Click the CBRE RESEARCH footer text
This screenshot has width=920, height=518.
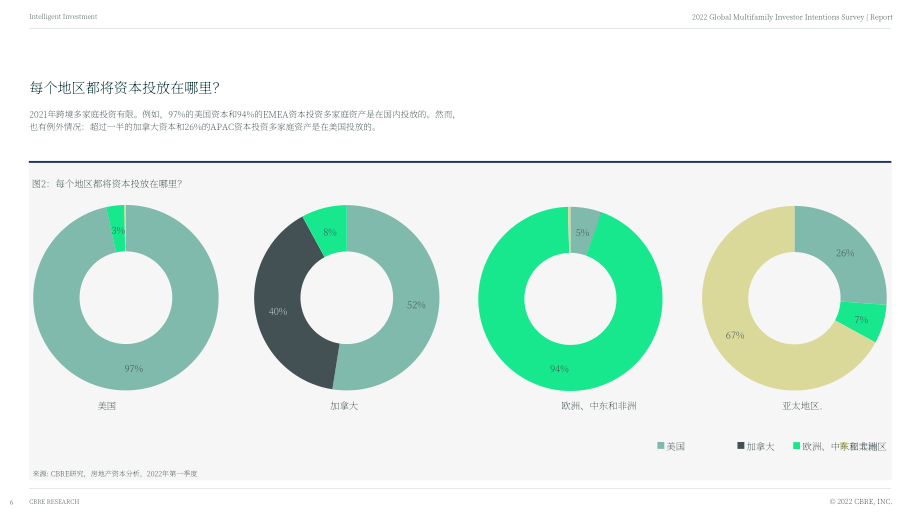pyautogui.click(x=54, y=502)
